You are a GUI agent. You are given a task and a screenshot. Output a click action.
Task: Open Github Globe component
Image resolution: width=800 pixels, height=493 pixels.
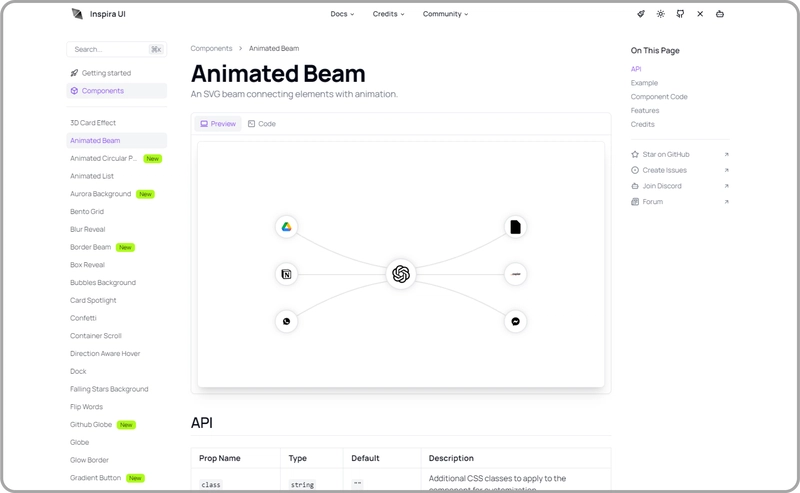91,425
